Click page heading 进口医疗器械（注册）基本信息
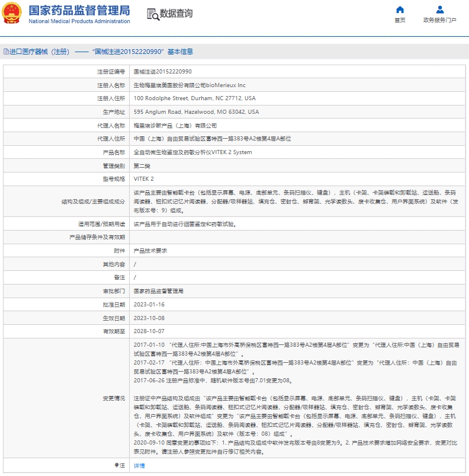469x476 pixels. tap(98, 52)
